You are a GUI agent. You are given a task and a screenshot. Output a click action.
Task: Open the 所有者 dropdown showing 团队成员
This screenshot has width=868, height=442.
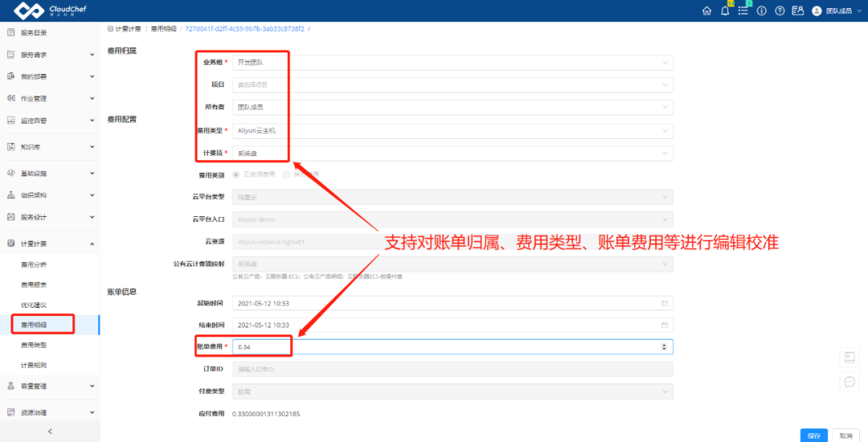[452, 108]
